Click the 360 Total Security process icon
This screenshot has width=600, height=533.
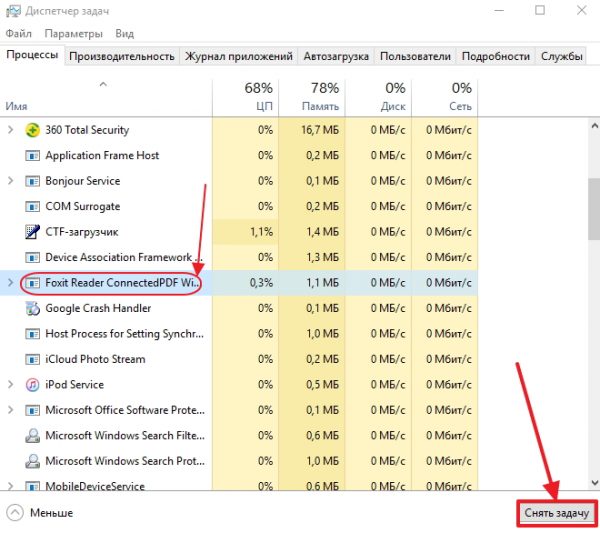(x=32, y=130)
